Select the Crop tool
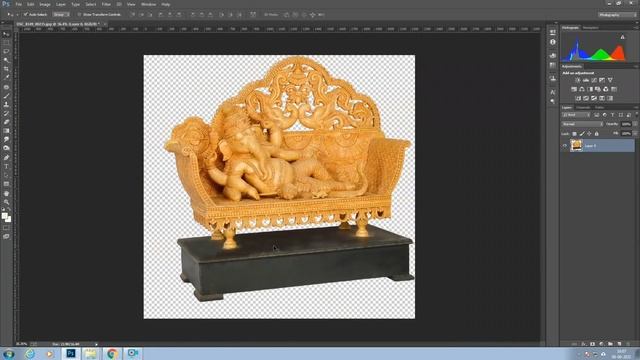 coord(6,69)
